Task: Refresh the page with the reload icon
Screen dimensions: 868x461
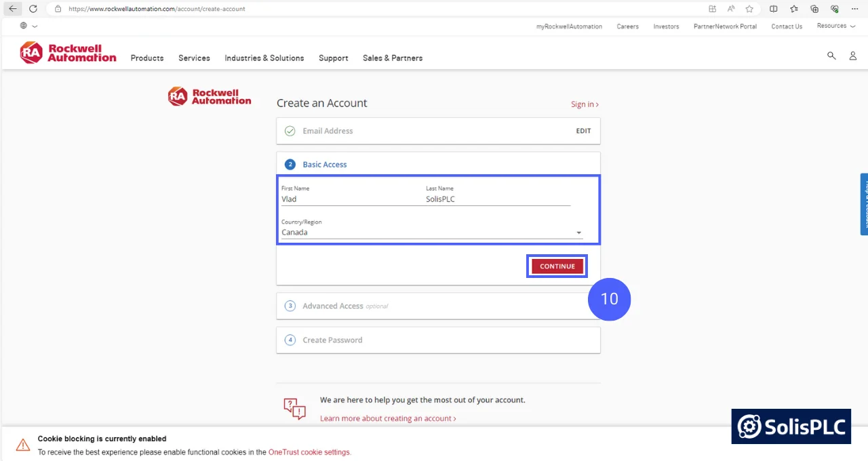Action: (x=33, y=9)
